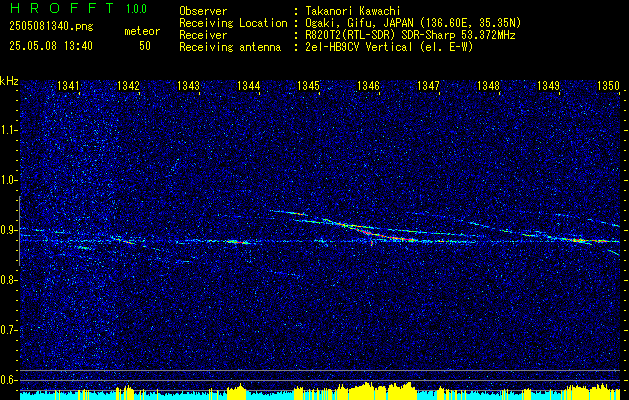Viewport: 629px width, 400px height.
Task: Click the 0.9 kHz axis label
Action: pos(8,230)
